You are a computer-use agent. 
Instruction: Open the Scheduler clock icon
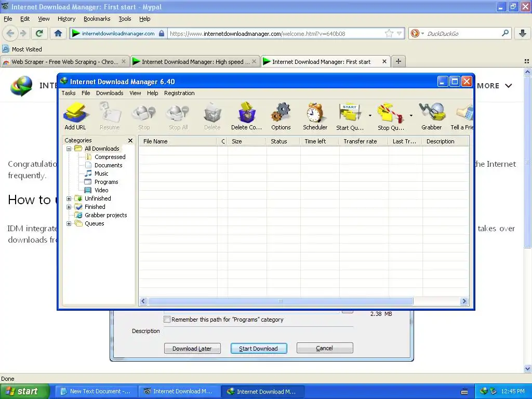coord(315,116)
